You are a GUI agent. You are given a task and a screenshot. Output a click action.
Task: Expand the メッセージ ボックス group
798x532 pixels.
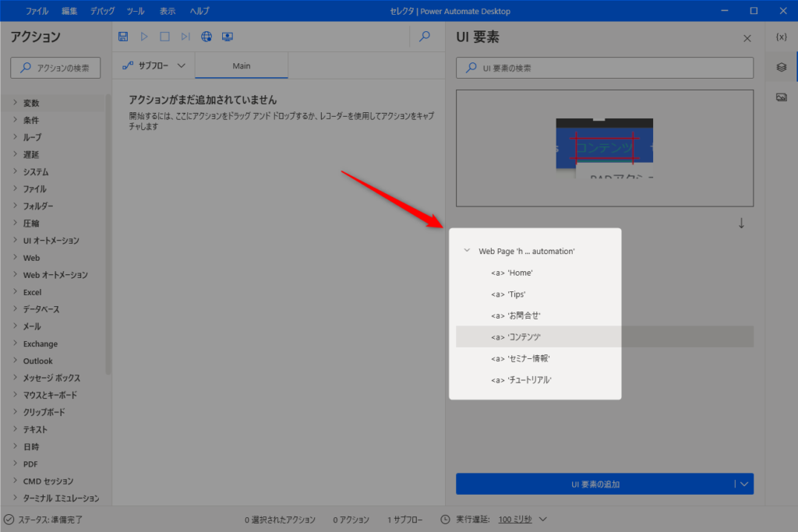(x=16, y=377)
